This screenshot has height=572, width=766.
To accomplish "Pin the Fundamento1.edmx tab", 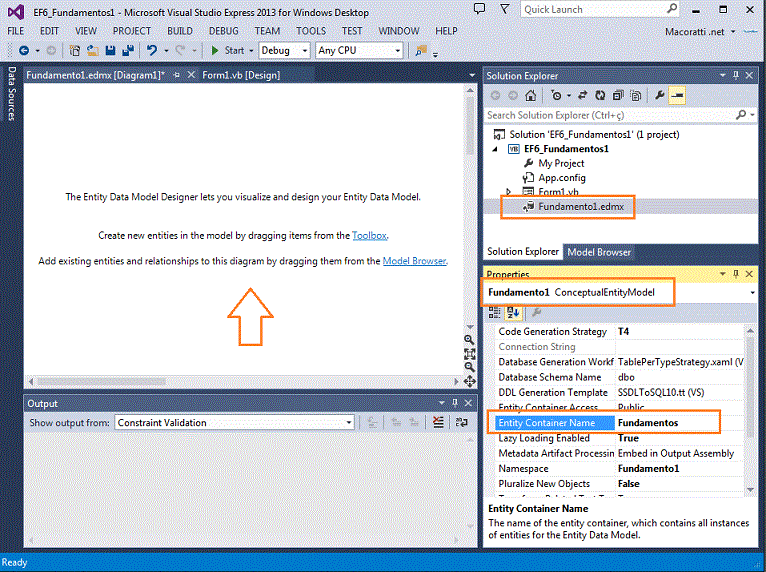I will [177, 75].
